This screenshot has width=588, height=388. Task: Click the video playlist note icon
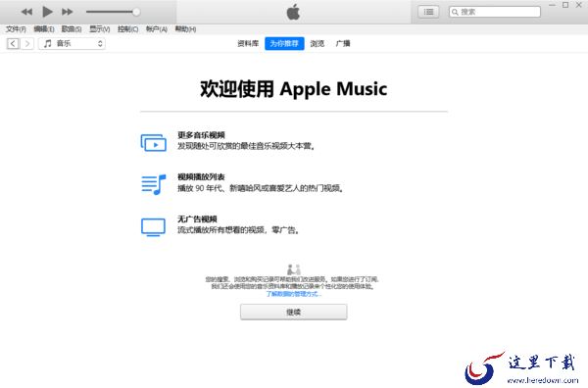pyautogui.click(x=154, y=184)
